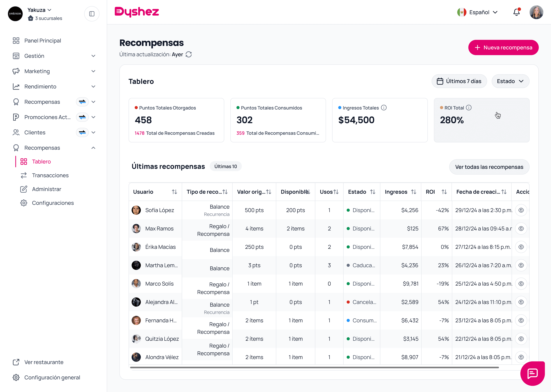This screenshot has width=551, height=392.
Task: Open the chat support bubble
Action: (532, 373)
